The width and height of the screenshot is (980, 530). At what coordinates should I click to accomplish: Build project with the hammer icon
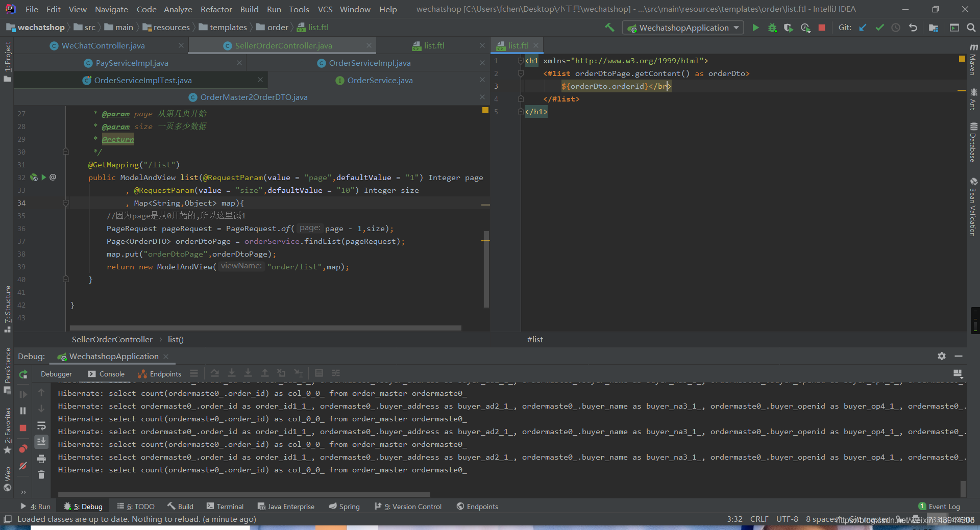tap(609, 28)
